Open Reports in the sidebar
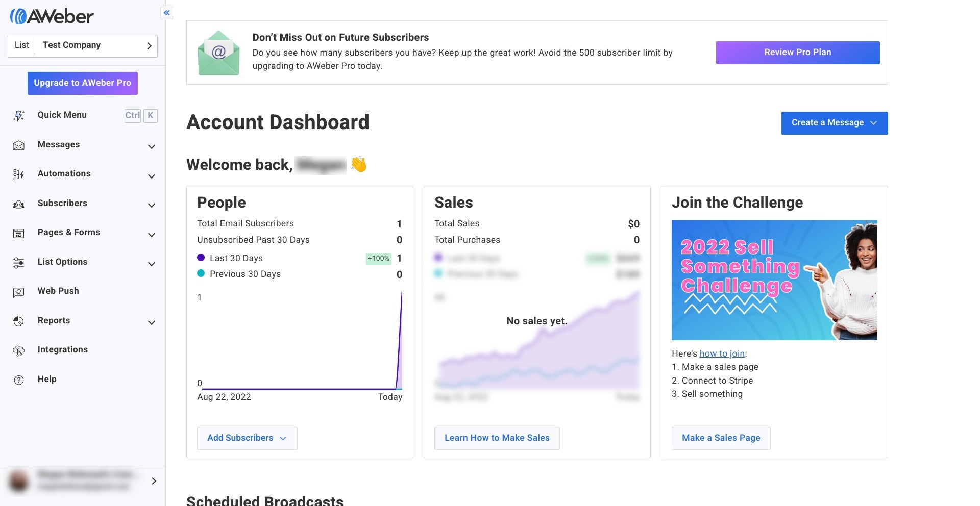This screenshot has width=980, height=506. [54, 320]
